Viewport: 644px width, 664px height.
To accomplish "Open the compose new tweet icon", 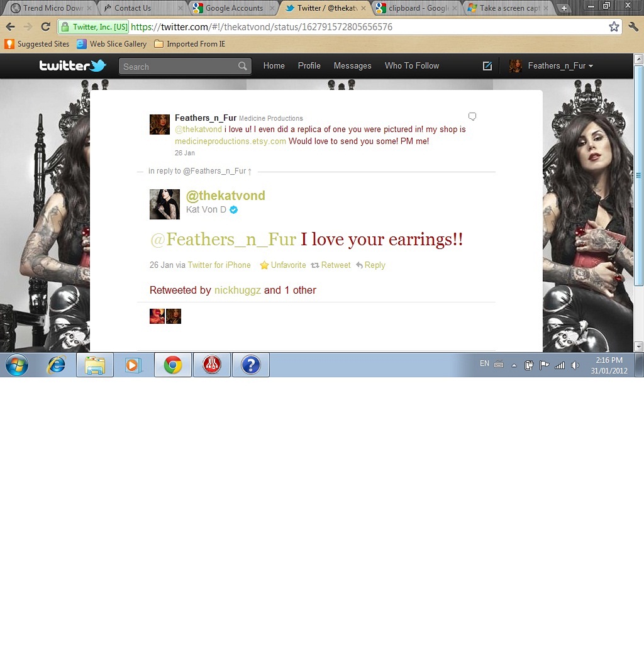I will point(487,66).
